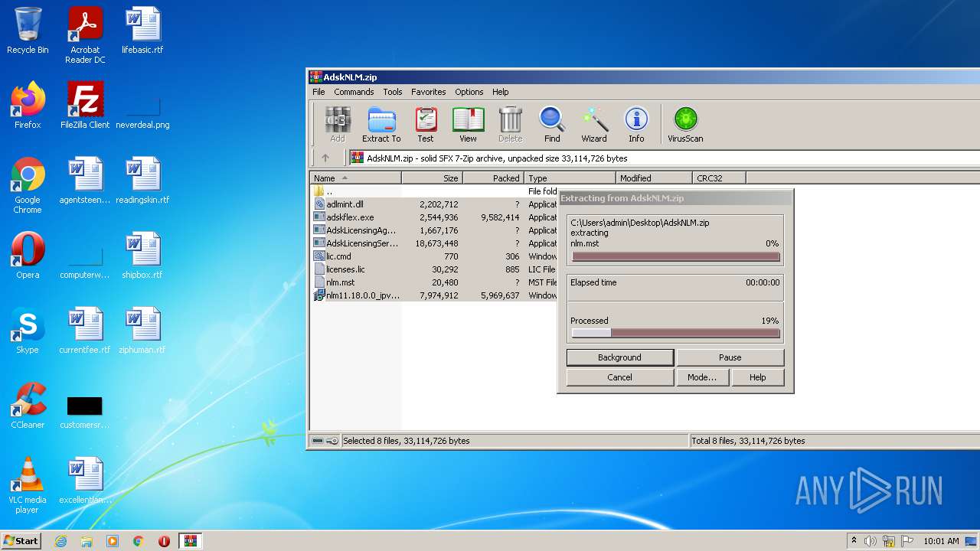Open the Options menu
Image resolution: width=980 pixels, height=551 pixels.
pos(469,92)
